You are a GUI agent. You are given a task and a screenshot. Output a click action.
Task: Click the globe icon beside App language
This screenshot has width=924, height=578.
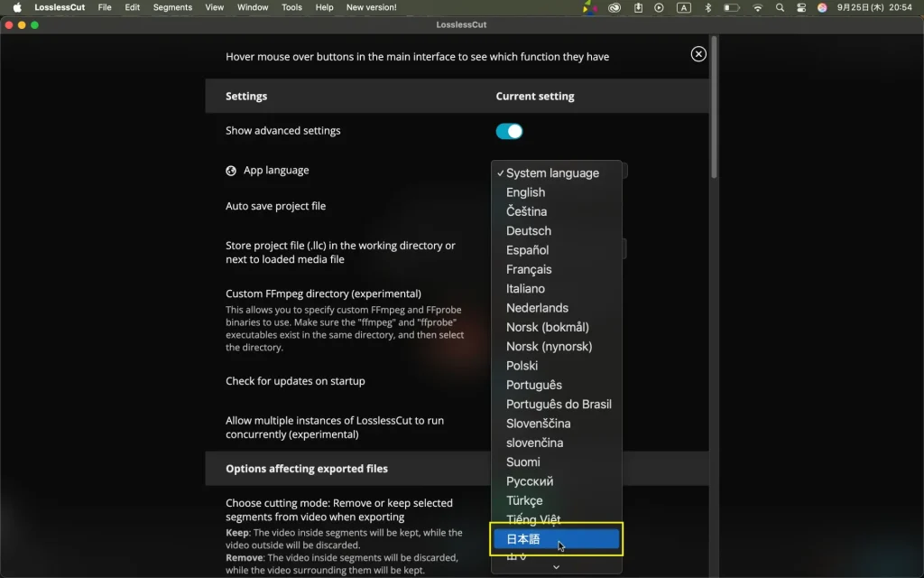tap(231, 171)
